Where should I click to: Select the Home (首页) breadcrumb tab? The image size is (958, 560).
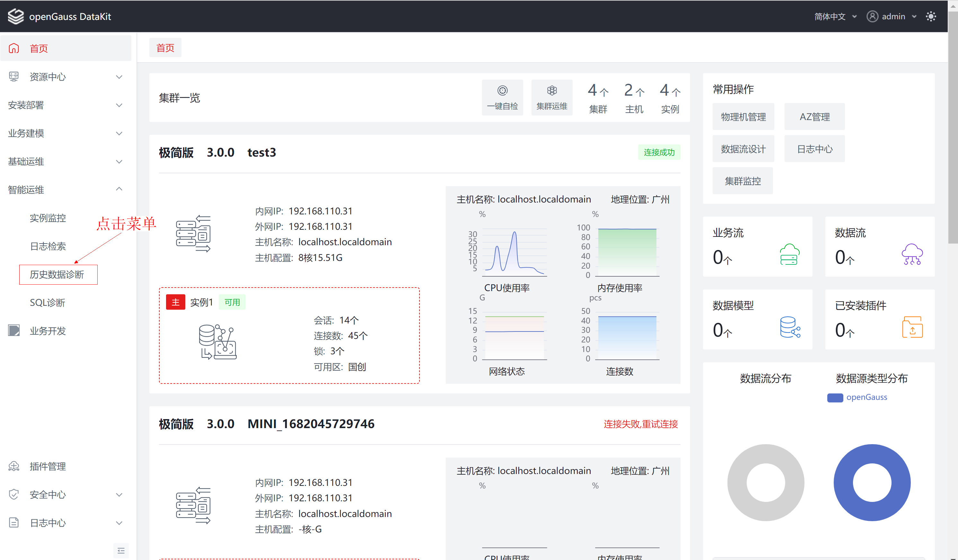click(165, 48)
